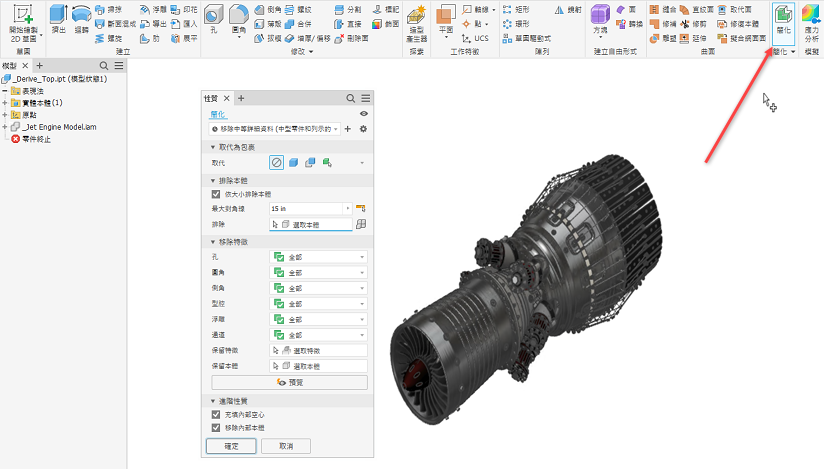Toggle 充填內部空心 checkbox
824x469 pixels.
click(x=216, y=415)
